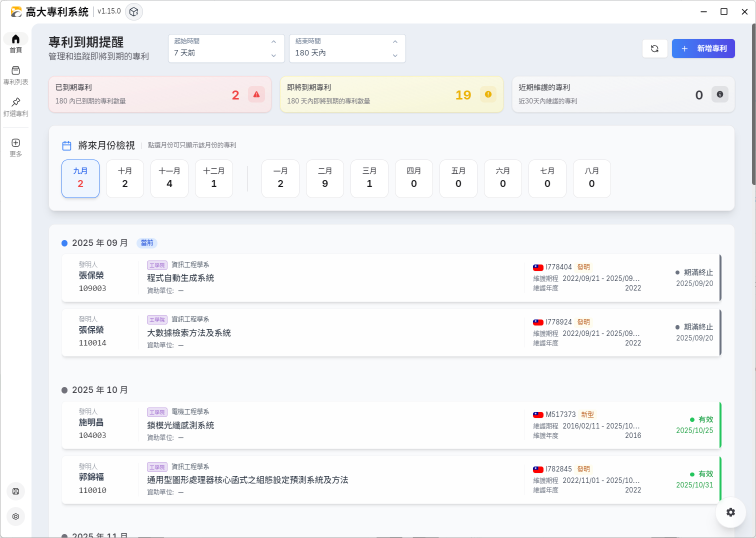Click the refresh icon beside 新增專利

click(x=654, y=48)
